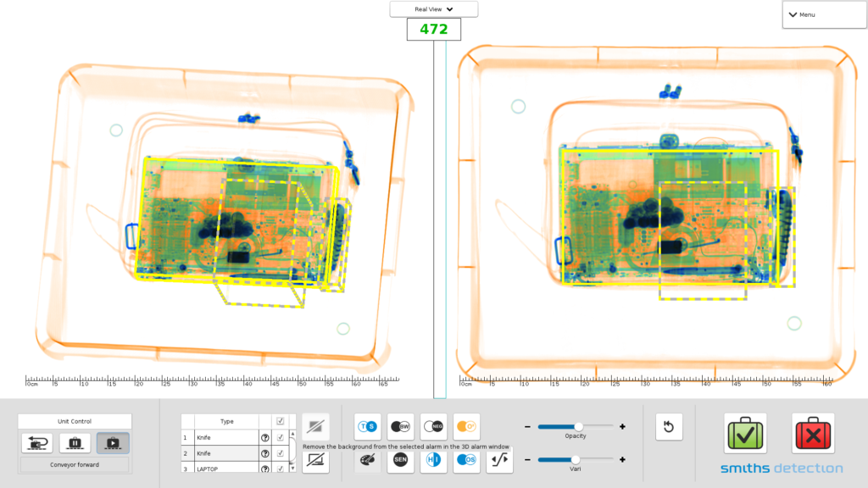Viewport: 868px width, 488px height.
Task: Toggle the second Knife row checkbox
Action: 281,453
